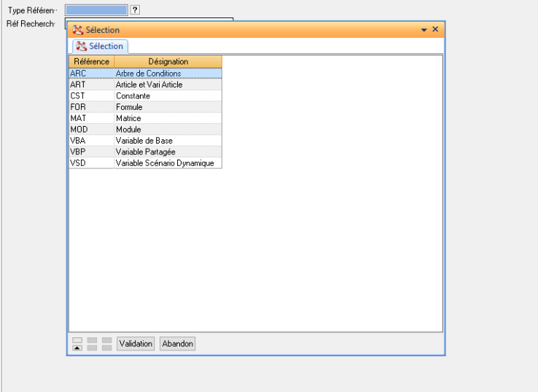Image resolution: width=538 pixels, height=392 pixels.
Task: Click the Sélection title bar icon
Action: (x=77, y=30)
